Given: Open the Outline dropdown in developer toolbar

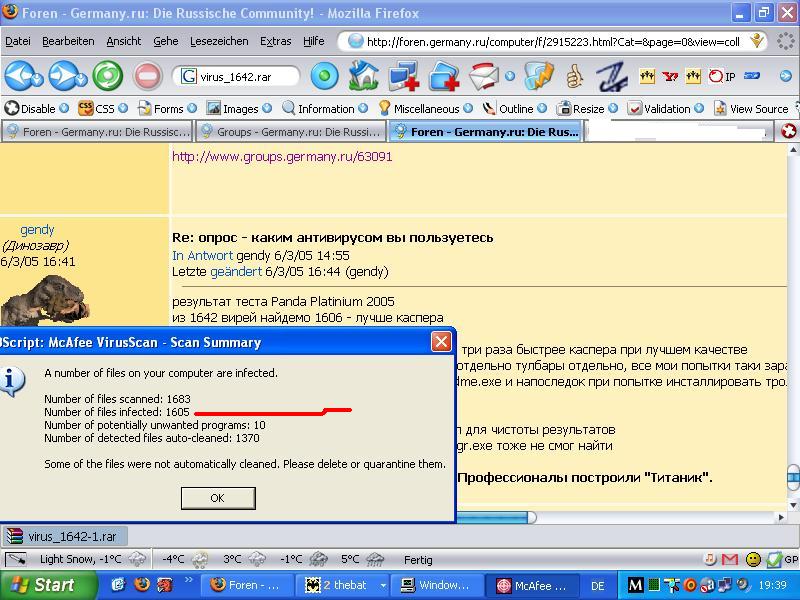Looking at the screenshot, I should point(542,109).
